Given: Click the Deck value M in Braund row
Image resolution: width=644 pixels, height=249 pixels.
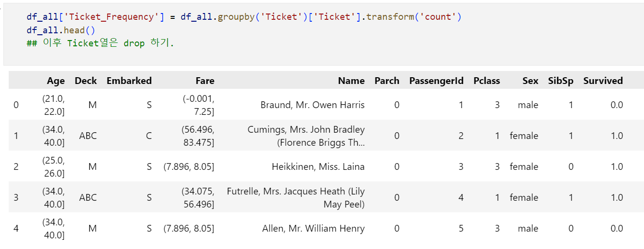Looking at the screenshot, I should pyautogui.click(x=93, y=105).
